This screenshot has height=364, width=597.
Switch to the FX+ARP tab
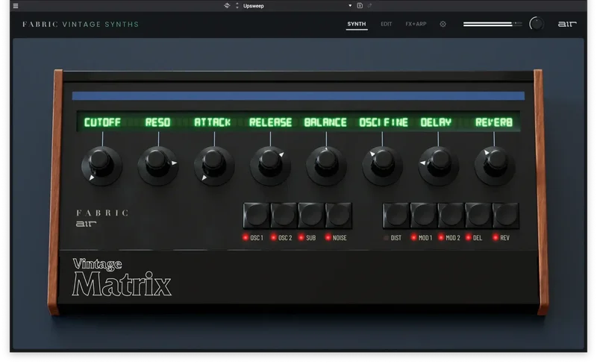point(416,24)
